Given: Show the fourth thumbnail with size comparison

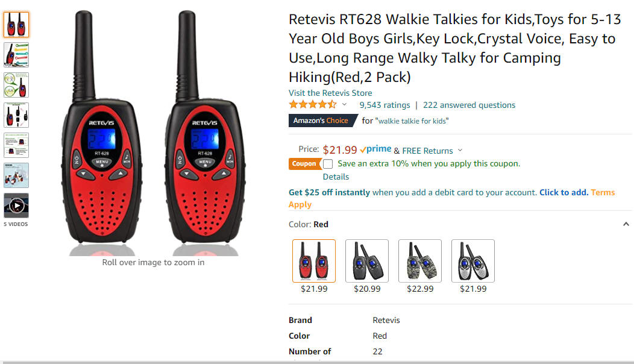Looking at the screenshot, I should click(16, 115).
